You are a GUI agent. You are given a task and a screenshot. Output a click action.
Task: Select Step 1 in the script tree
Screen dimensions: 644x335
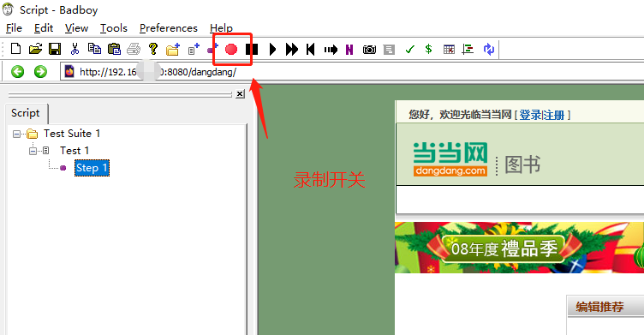(92, 168)
